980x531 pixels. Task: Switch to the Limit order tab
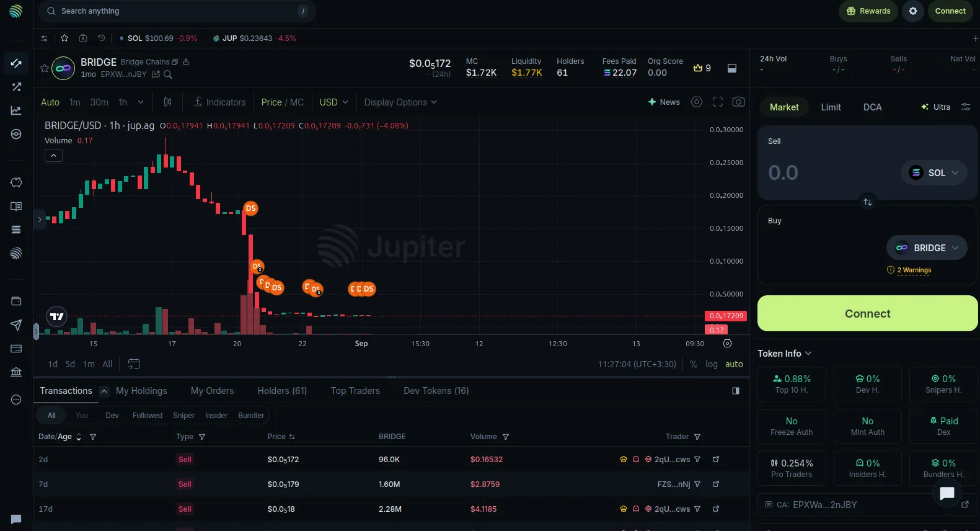pyautogui.click(x=831, y=107)
